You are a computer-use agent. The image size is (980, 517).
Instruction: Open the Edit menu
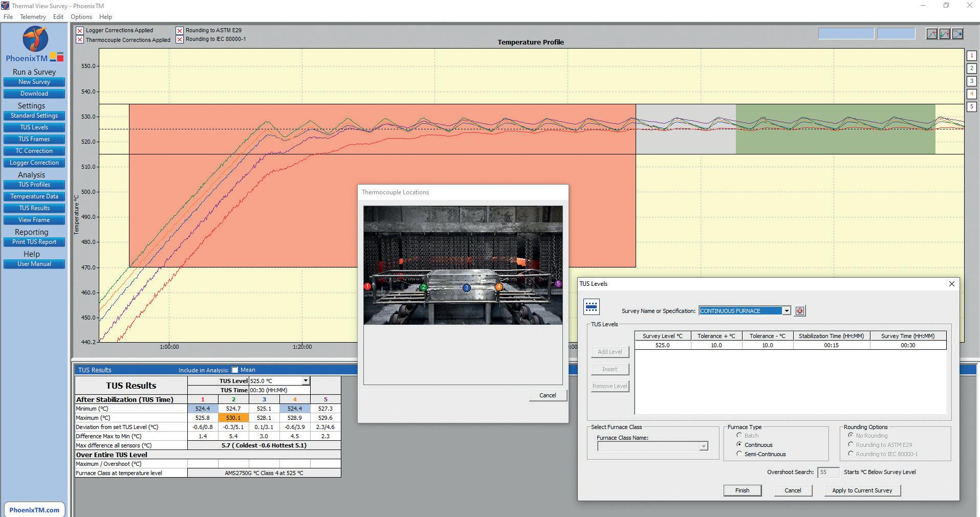58,17
